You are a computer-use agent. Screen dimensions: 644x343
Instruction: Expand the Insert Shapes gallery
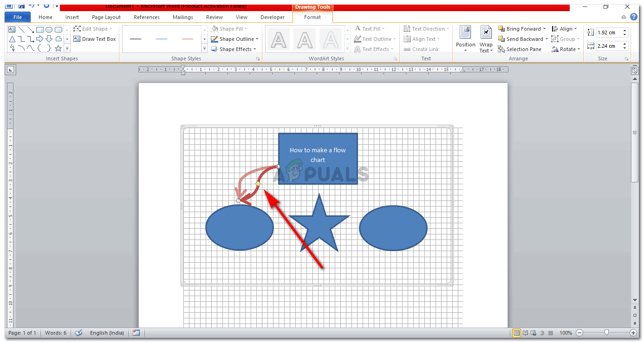pyautogui.click(x=67, y=49)
